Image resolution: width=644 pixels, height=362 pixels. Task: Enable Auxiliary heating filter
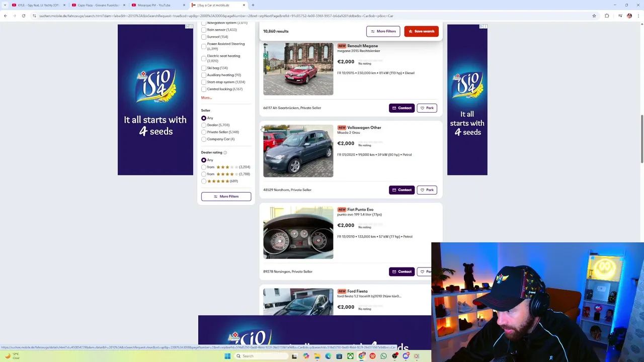pyautogui.click(x=204, y=75)
